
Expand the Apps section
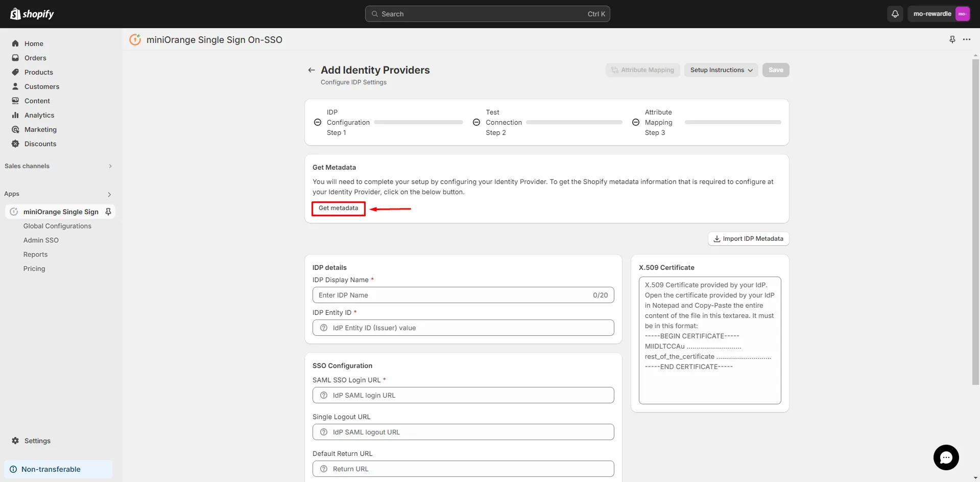[x=109, y=194]
